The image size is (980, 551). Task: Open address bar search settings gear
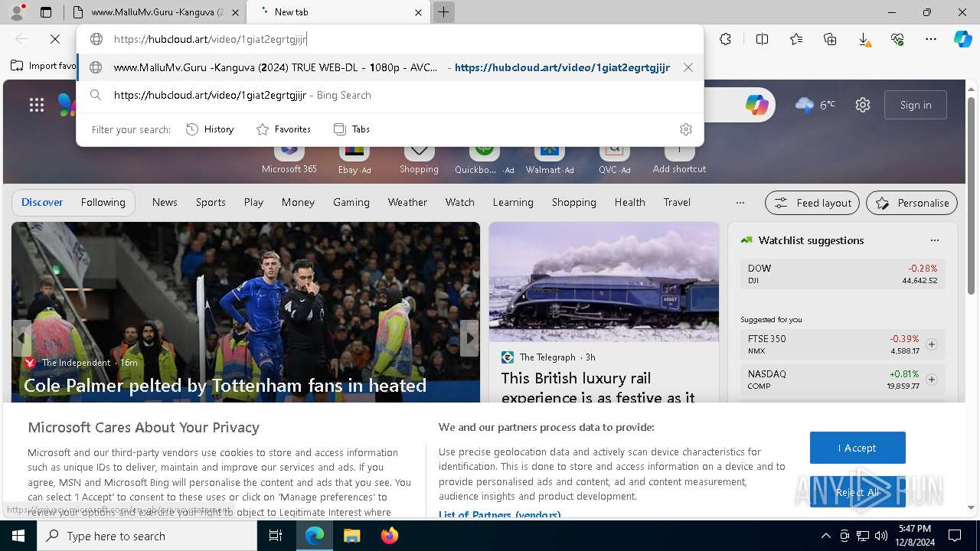tap(686, 129)
